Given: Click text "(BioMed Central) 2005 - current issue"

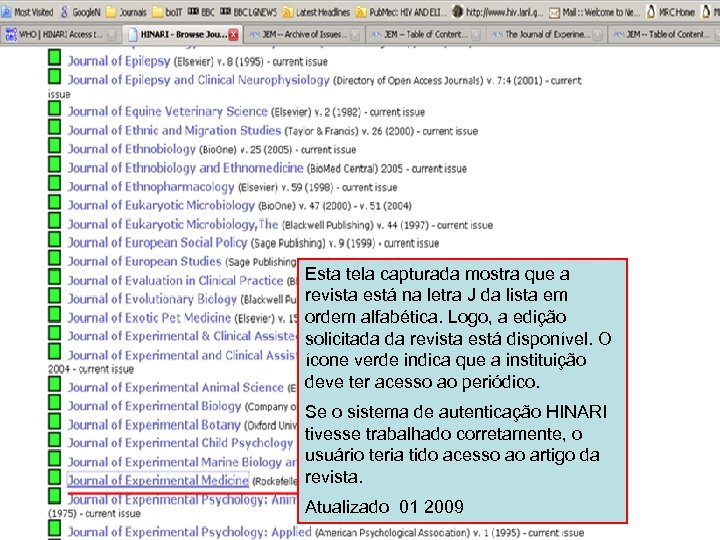Looking at the screenshot, I should click(387, 169).
